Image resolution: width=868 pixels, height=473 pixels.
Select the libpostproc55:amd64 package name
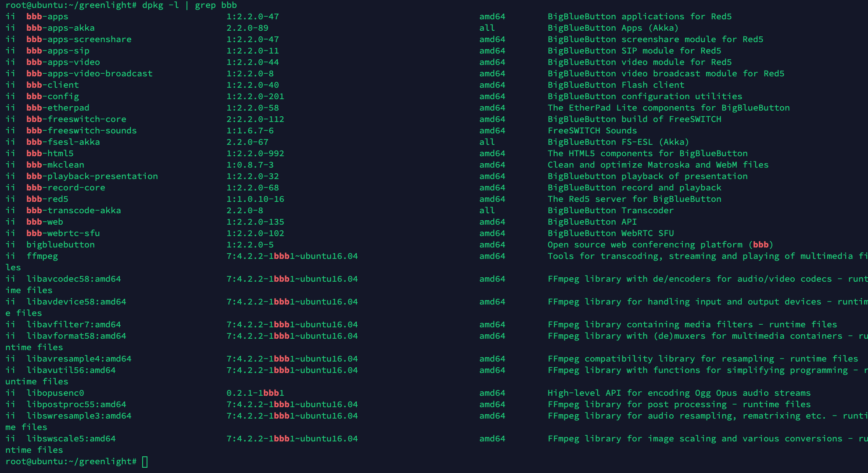coord(76,405)
